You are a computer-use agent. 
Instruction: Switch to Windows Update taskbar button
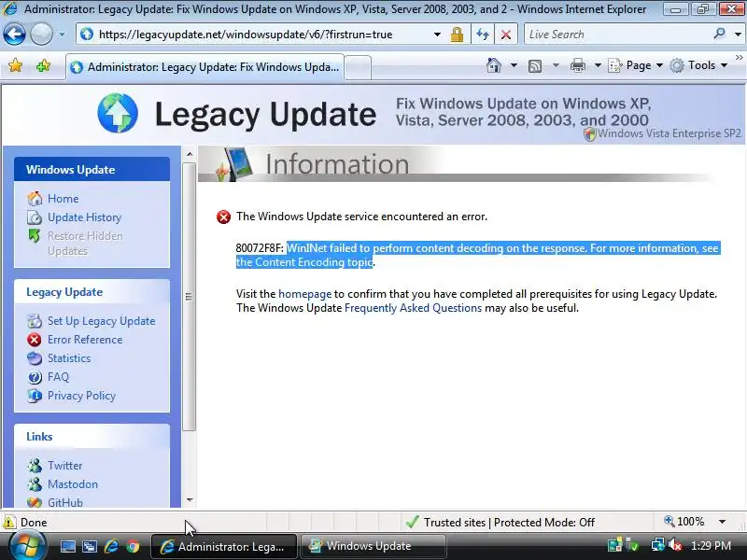point(373,546)
